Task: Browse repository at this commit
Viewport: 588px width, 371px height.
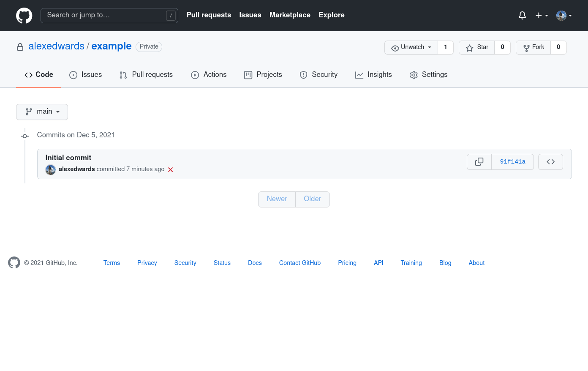Action: tap(550, 162)
